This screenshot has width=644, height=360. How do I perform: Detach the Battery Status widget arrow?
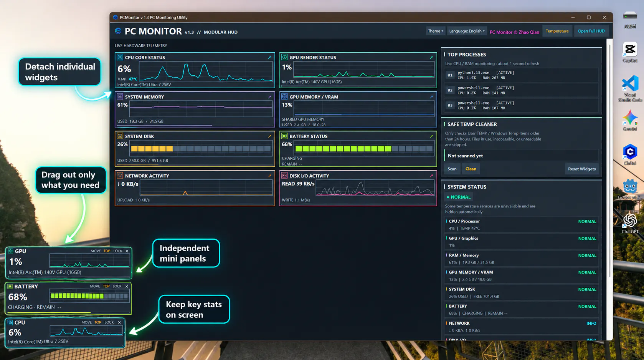point(431,136)
